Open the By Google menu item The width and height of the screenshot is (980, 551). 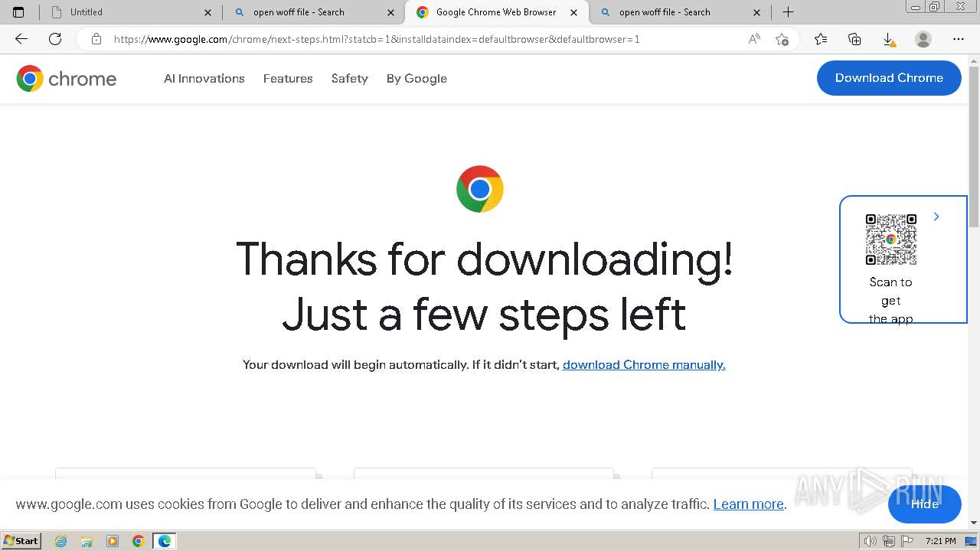[x=416, y=78]
